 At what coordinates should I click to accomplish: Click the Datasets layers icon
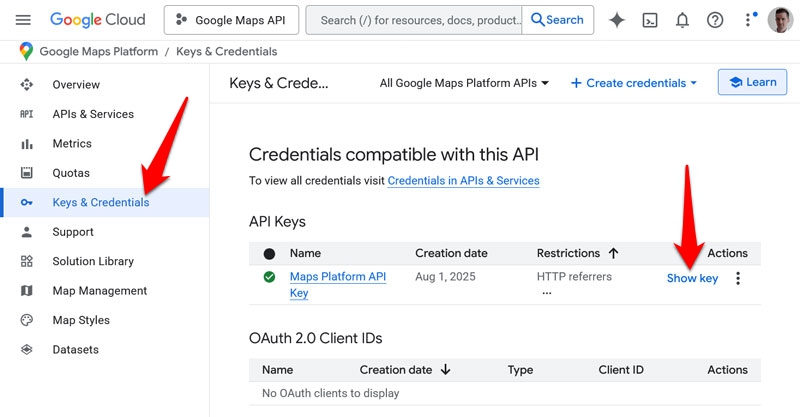tap(27, 350)
